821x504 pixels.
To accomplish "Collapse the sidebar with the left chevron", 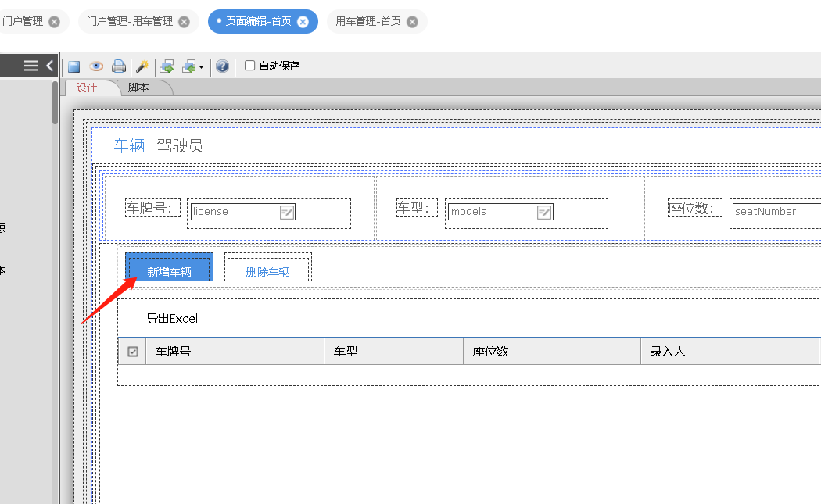I will point(50,66).
